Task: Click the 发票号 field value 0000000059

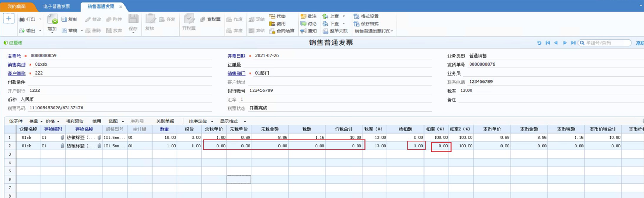Action: pyautogui.click(x=44, y=55)
